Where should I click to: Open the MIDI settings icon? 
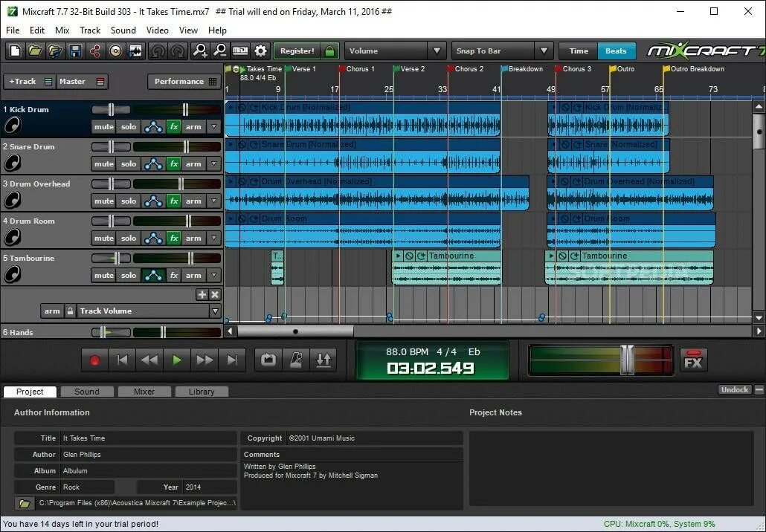[x=240, y=51]
